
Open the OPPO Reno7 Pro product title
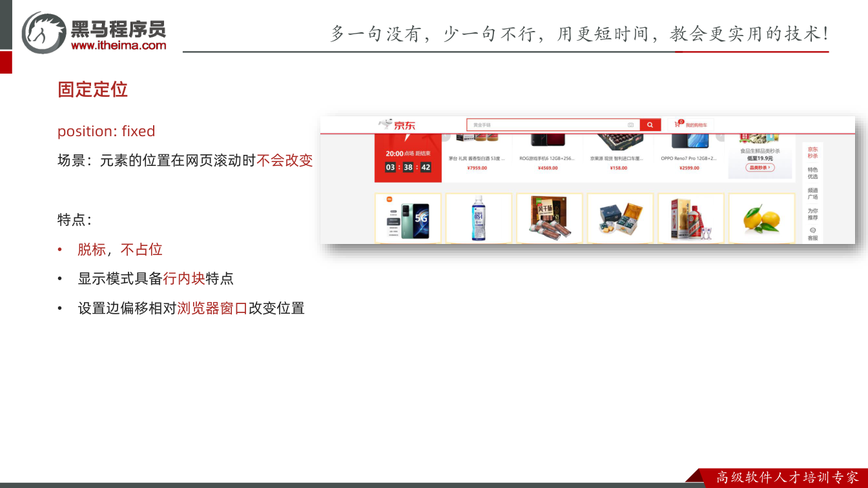689,158
